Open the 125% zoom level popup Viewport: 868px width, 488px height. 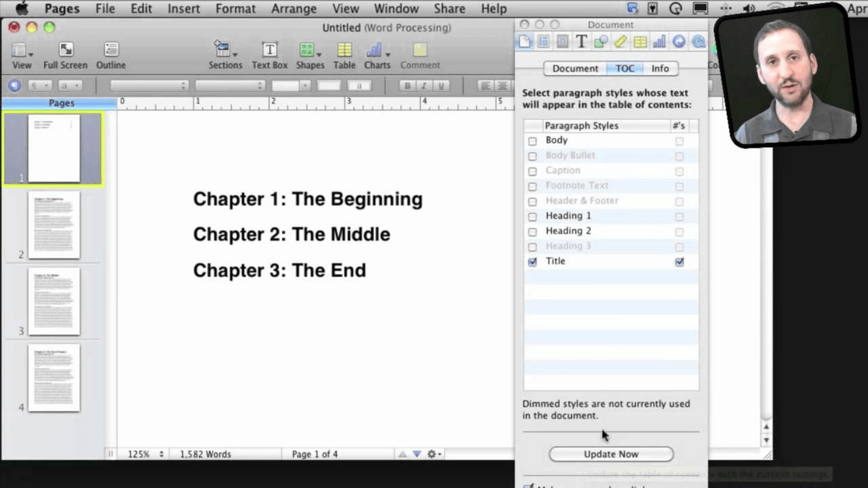click(x=145, y=454)
